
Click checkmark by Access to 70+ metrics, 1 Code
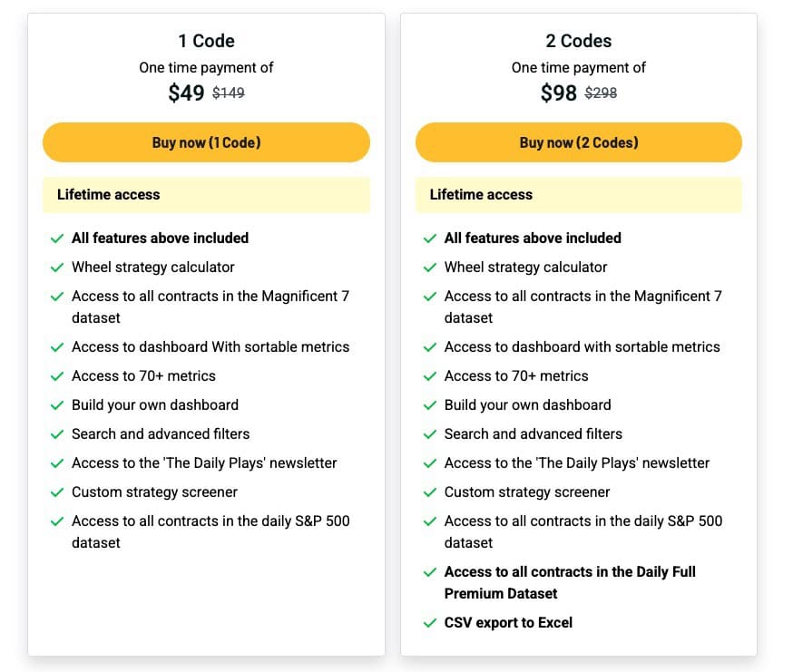coord(57,376)
